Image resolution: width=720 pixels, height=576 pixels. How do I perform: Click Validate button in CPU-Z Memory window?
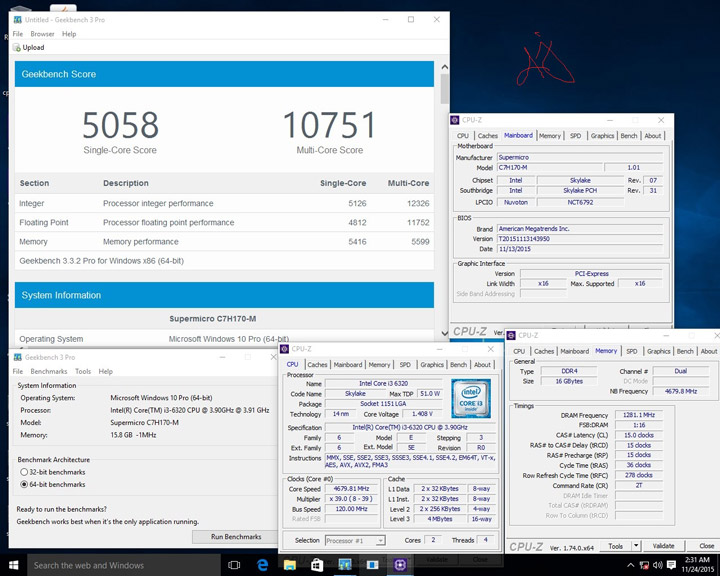click(664, 546)
